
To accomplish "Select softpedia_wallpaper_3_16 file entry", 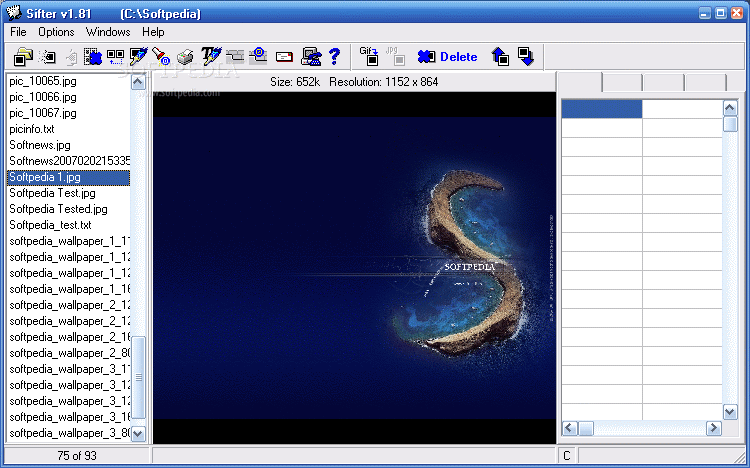I will pyautogui.click(x=68, y=417).
